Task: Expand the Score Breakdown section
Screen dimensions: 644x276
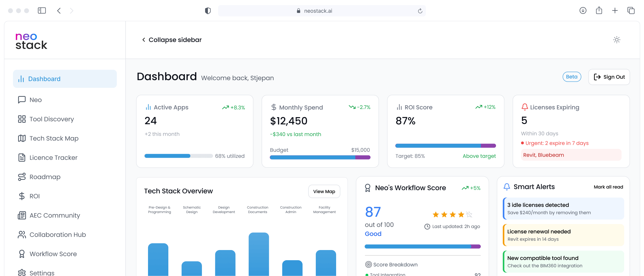Action: [391, 264]
